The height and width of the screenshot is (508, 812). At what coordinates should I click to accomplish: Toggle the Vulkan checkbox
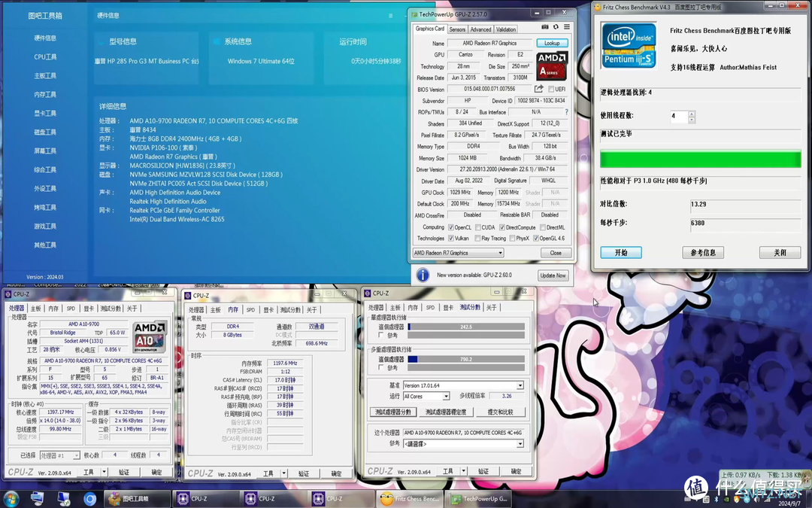[x=451, y=239]
